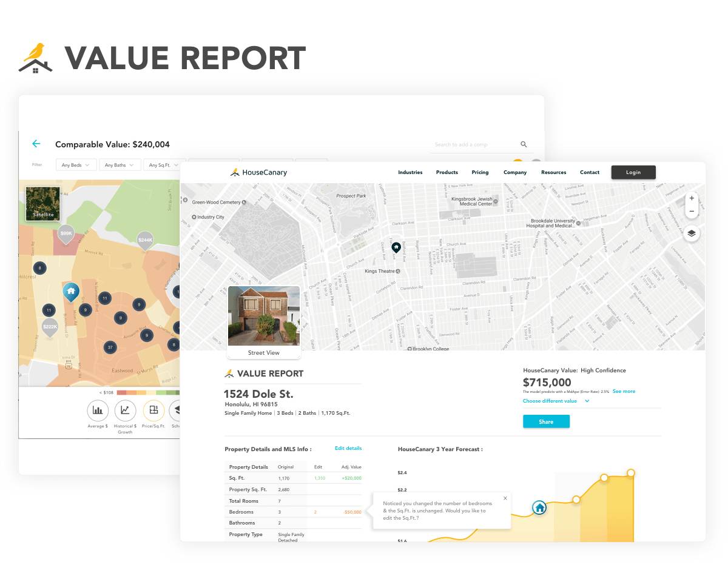Zoom in on the Brooklyn map
Screen dimensions: 728x570
692,198
